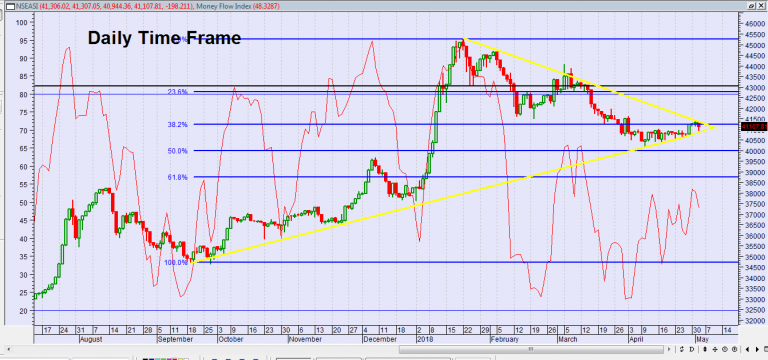Click the current price tag 41107.81

(753, 127)
